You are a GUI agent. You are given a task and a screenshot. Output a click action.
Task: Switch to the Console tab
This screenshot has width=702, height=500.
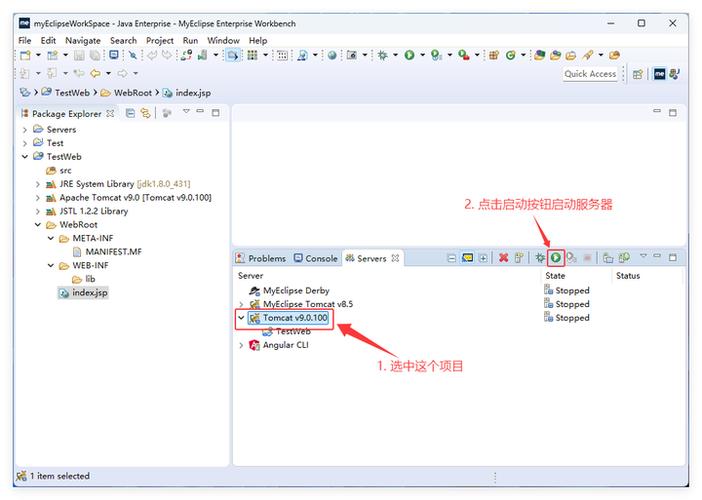315,258
